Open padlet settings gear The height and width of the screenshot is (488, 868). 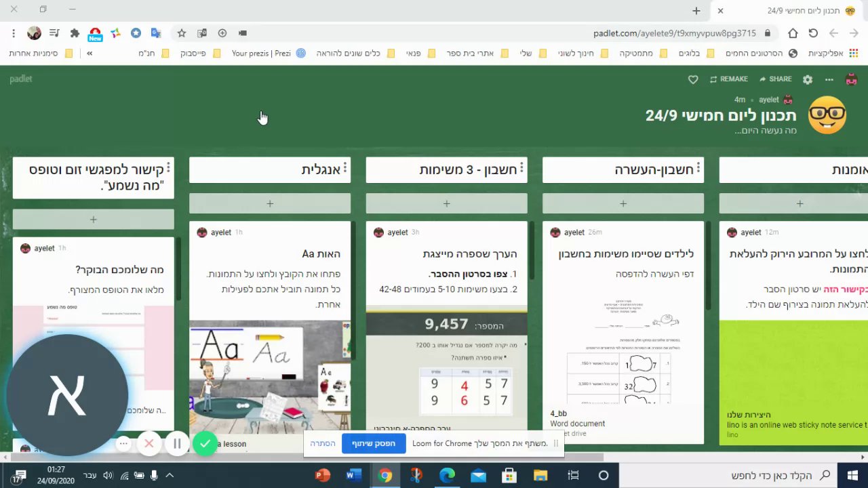pos(808,79)
